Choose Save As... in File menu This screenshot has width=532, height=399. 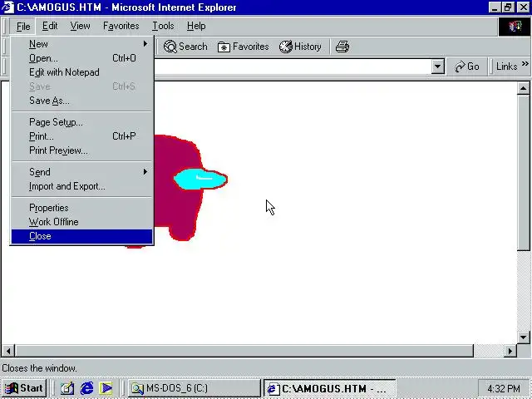coord(81,101)
